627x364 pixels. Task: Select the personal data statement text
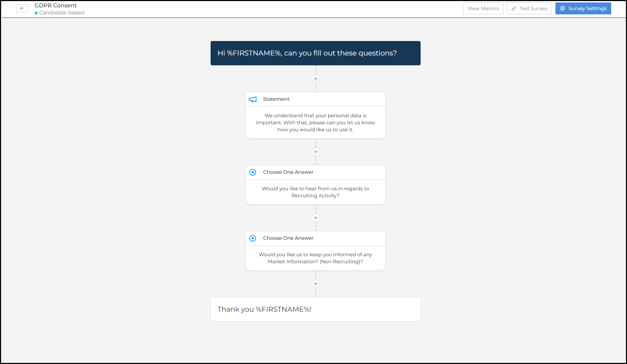point(315,123)
